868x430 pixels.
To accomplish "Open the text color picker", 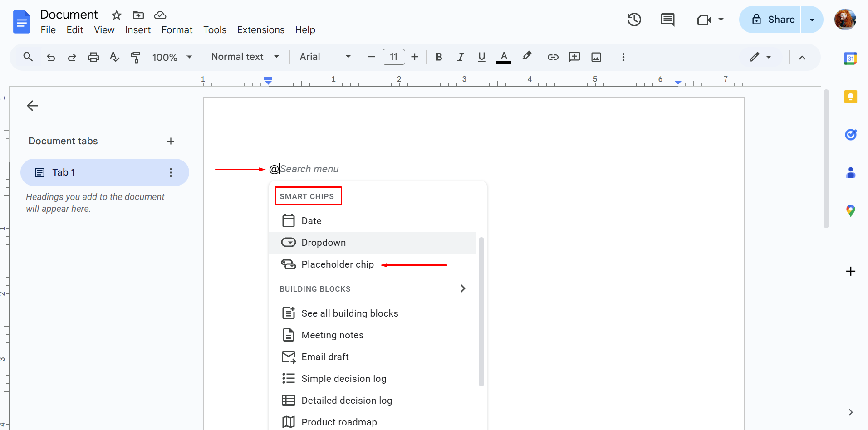I will [x=504, y=57].
